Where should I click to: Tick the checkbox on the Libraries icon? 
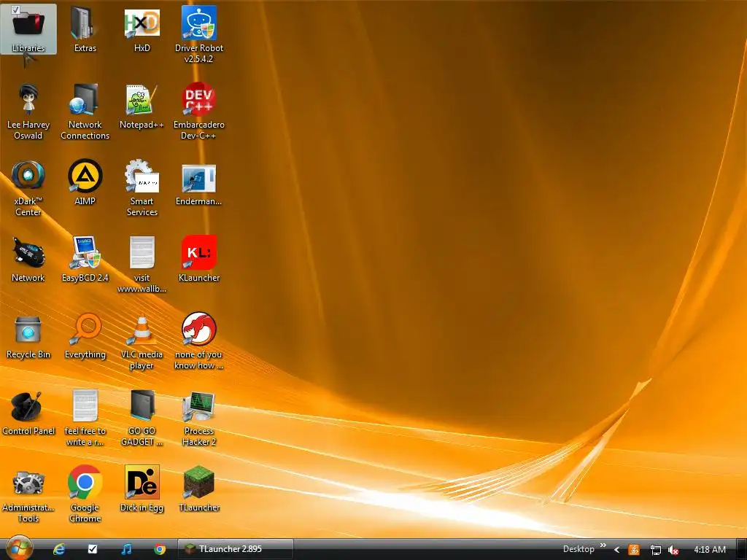pyautogui.click(x=15, y=9)
